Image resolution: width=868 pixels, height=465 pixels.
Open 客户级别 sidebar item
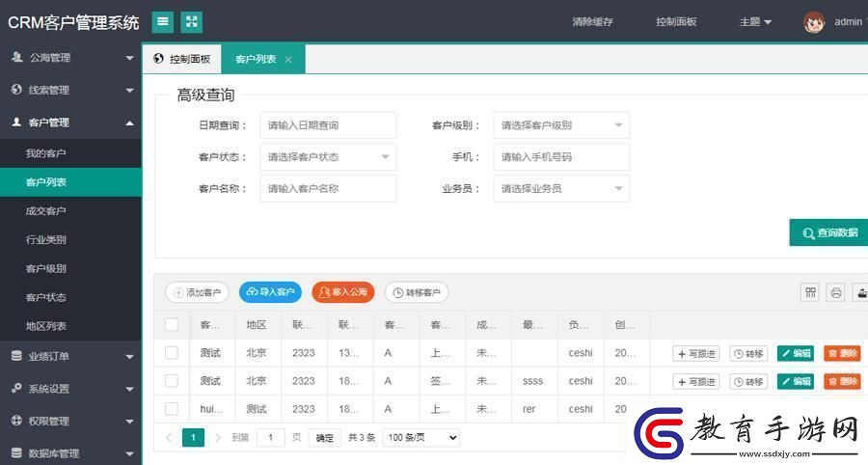[70, 268]
